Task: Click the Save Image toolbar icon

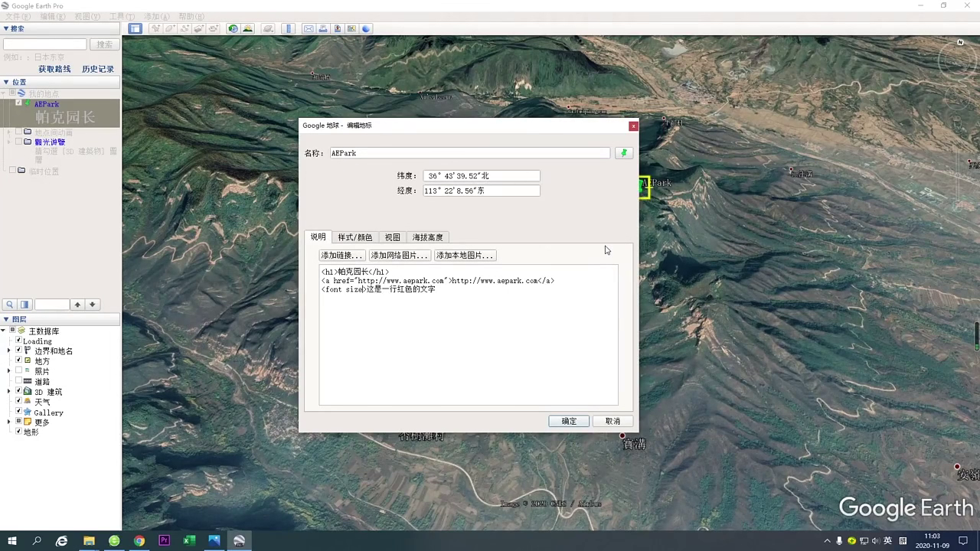Action: [337, 28]
